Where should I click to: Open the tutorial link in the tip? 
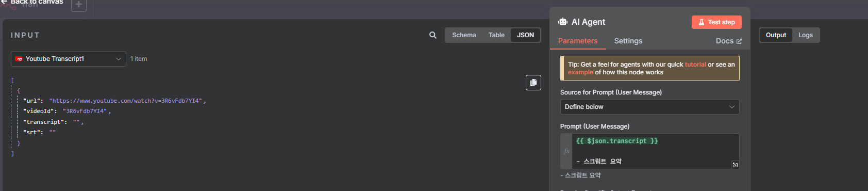(695, 65)
